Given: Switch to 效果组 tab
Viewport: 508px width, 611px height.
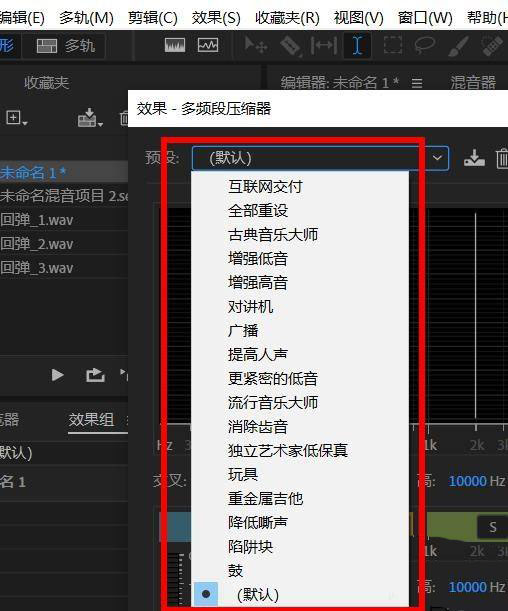Looking at the screenshot, I should (x=91, y=420).
